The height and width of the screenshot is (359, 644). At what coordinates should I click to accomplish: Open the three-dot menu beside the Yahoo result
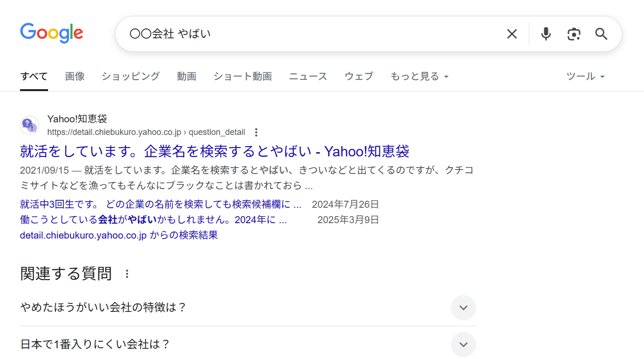click(x=256, y=132)
